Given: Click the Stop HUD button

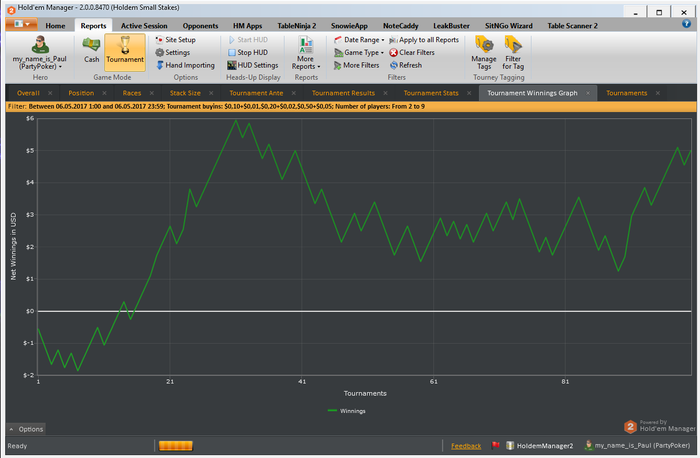Looking at the screenshot, I should [x=248, y=52].
